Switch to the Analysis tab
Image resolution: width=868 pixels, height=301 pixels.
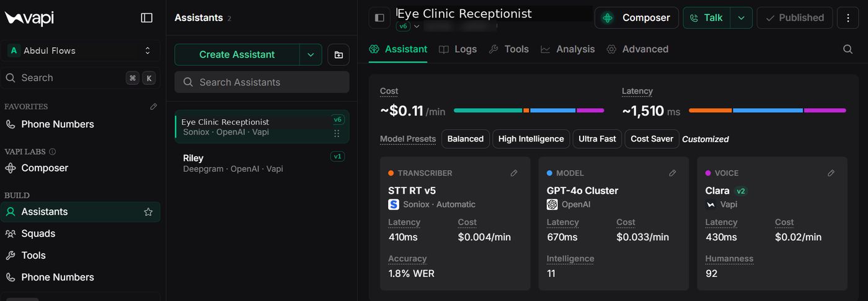point(567,49)
